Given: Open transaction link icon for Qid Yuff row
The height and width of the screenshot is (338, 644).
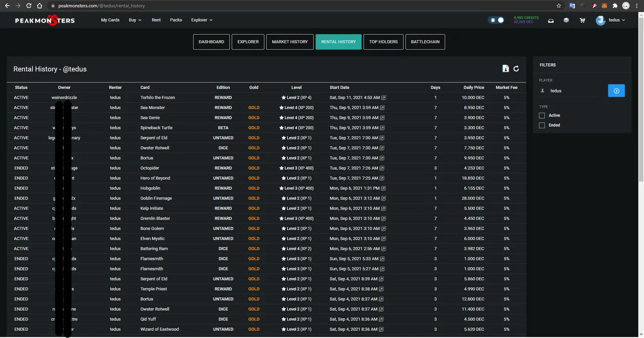Looking at the screenshot, I should tap(382, 319).
